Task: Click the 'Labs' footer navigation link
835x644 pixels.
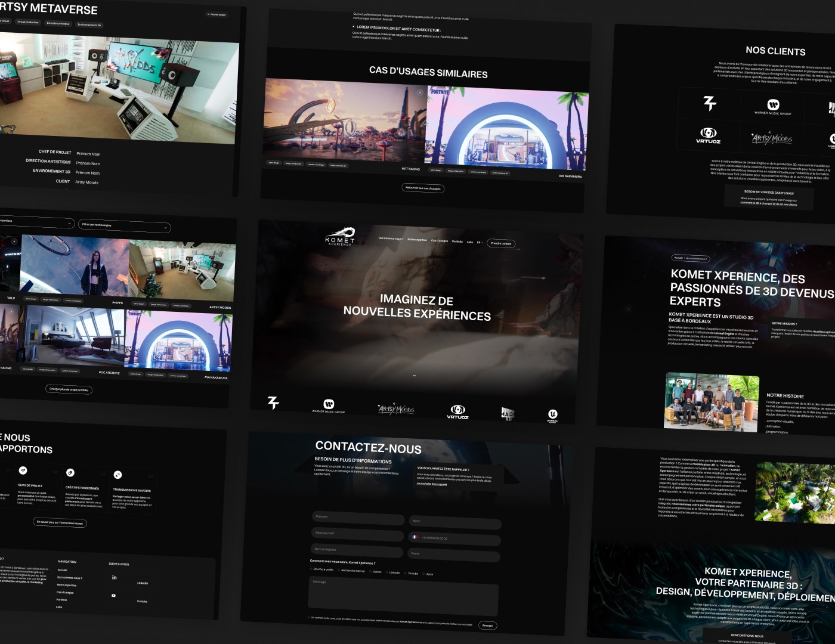Action: [59, 607]
